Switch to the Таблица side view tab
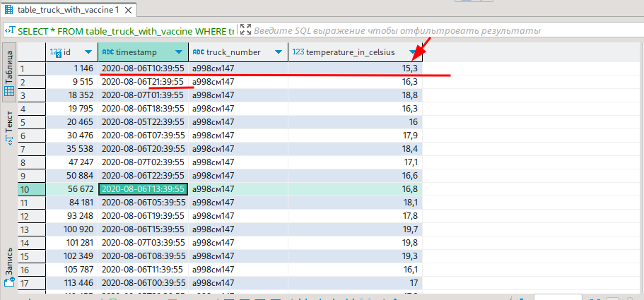The width and height of the screenshot is (644, 300). tap(10, 73)
